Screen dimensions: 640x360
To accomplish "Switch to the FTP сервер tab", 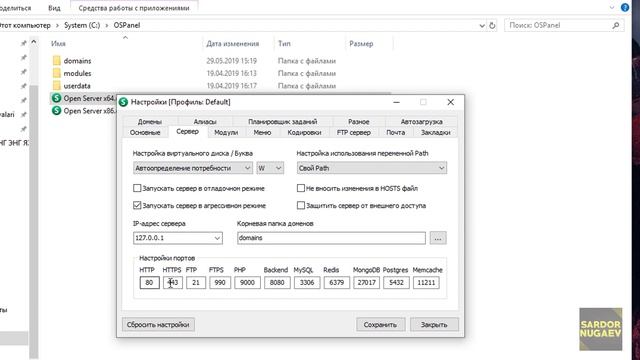I will 354,133.
